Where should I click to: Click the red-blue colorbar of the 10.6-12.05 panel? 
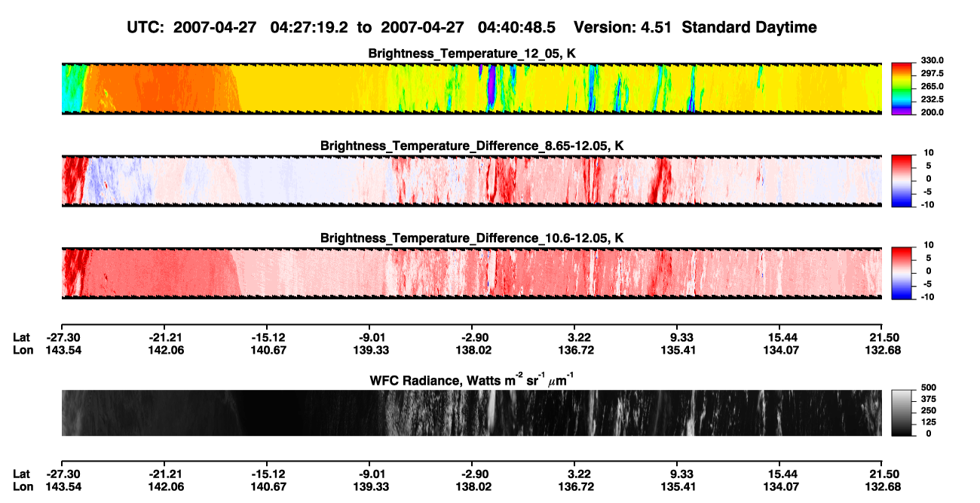pos(902,273)
